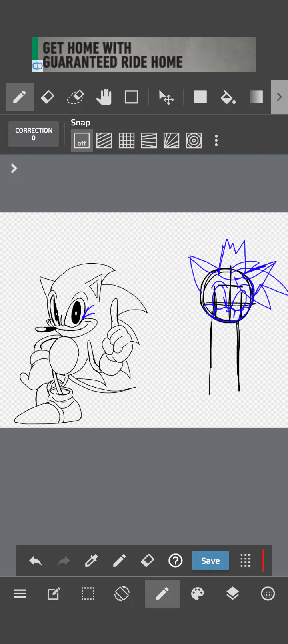Screen dimensions: 288x644
Task: Turn Snap off
Action: (x=82, y=141)
